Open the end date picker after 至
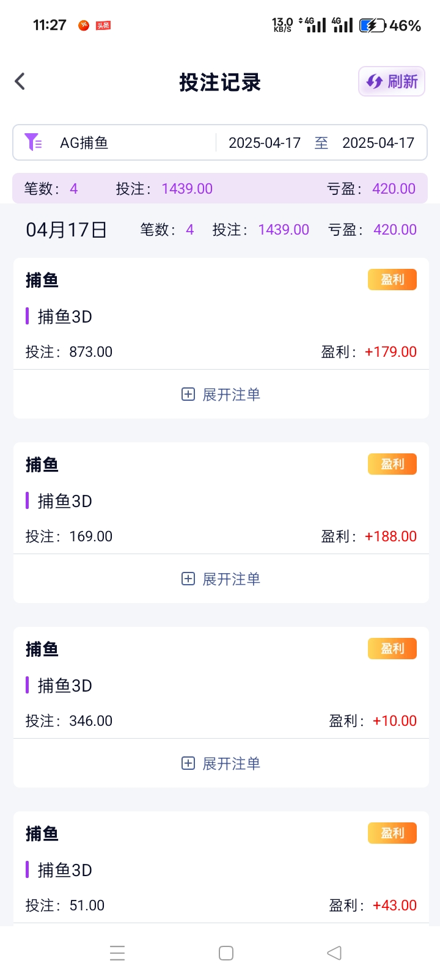Image resolution: width=440 pixels, height=980 pixels. click(378, 143)
